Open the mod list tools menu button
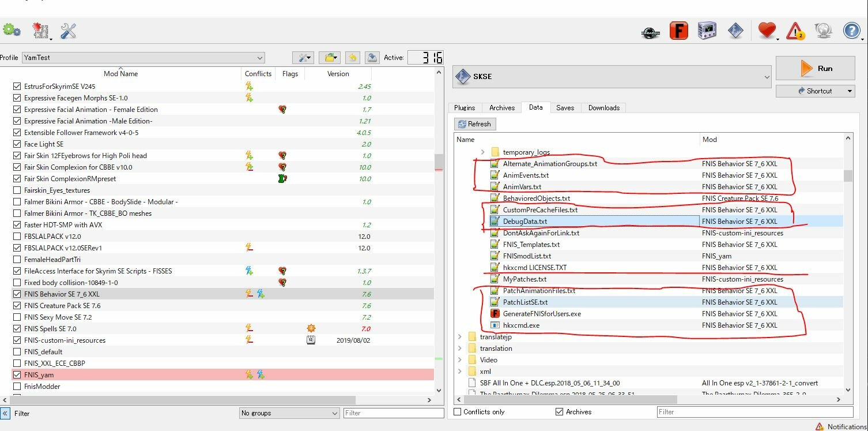This screenshot has width=868, height=431. (x=303, y=57)
